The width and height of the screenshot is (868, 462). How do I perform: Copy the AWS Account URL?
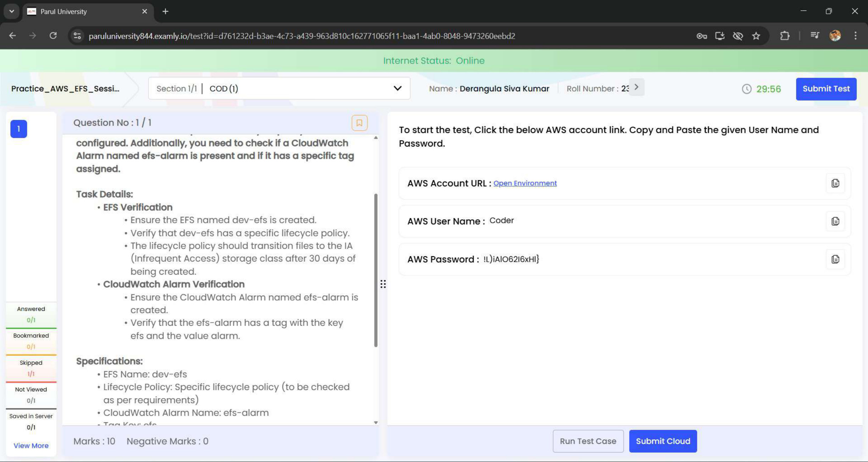point(835,183)
